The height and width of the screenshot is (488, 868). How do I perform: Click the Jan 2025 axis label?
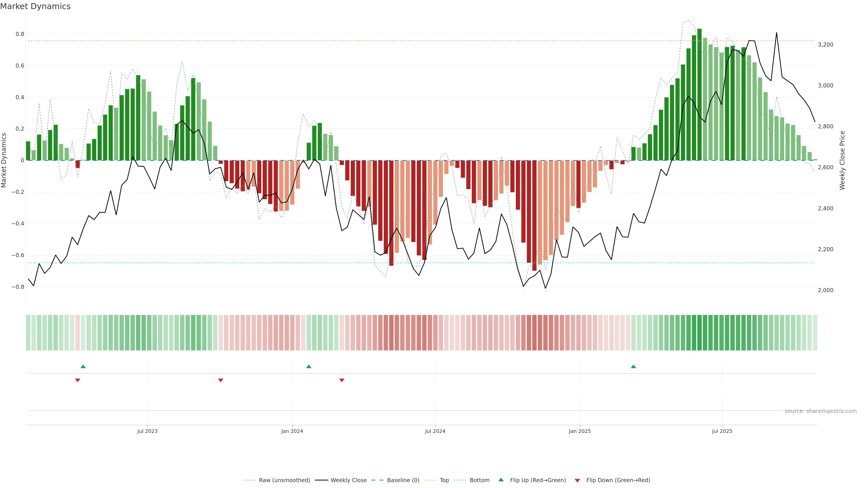[x=580, y=431]
